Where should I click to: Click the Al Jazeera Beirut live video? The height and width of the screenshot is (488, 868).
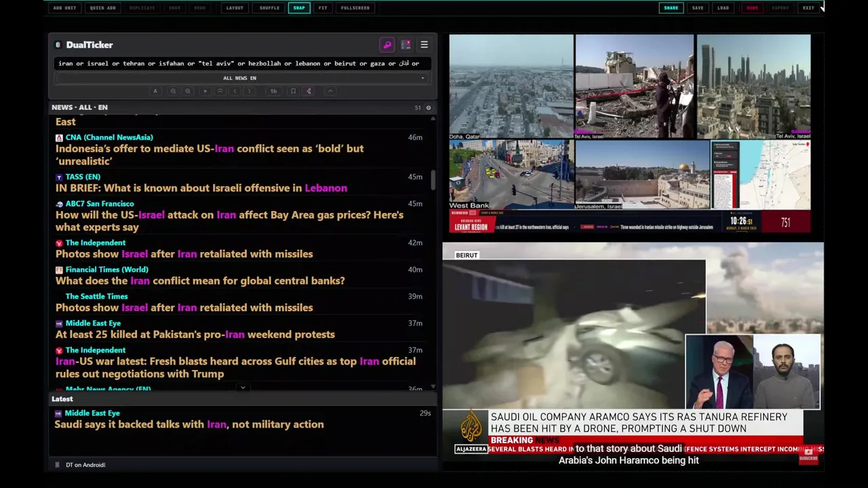633,356
